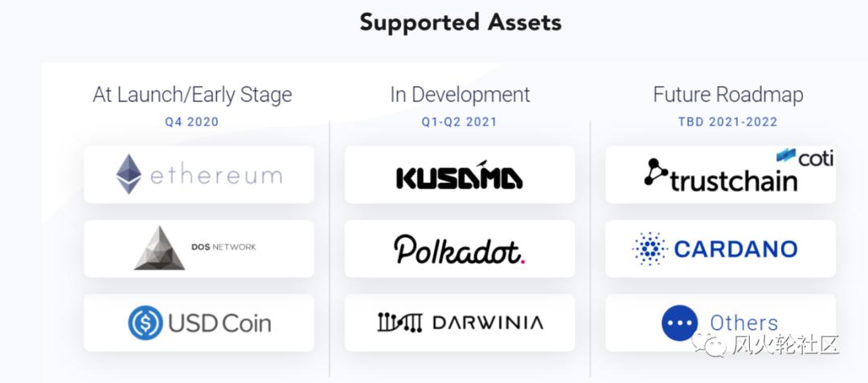Viewport: 868px width, 383px height.
Task: Click the DARWINIA wordmark text
Action: pos(487,323)
